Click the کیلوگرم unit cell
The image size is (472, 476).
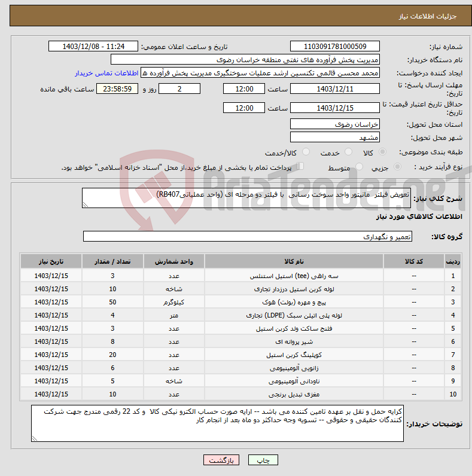coord(173,302)
